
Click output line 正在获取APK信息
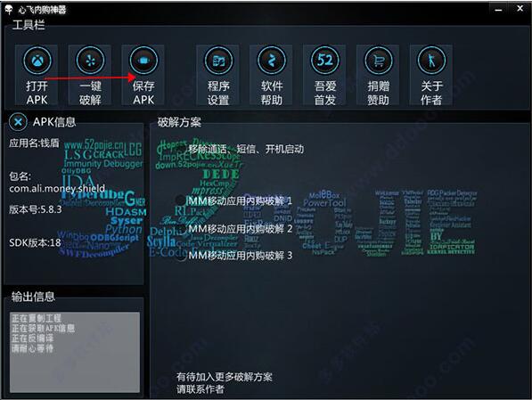[43, 328]
